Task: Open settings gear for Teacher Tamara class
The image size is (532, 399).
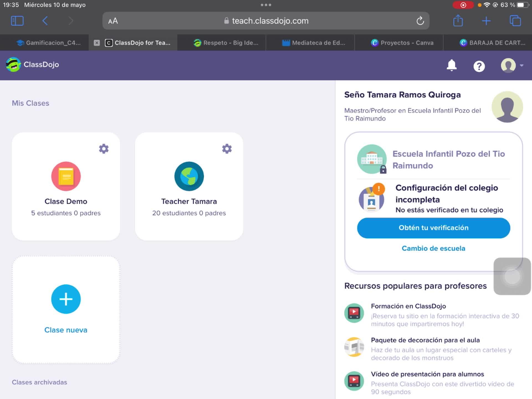Action: coord(227,149)
